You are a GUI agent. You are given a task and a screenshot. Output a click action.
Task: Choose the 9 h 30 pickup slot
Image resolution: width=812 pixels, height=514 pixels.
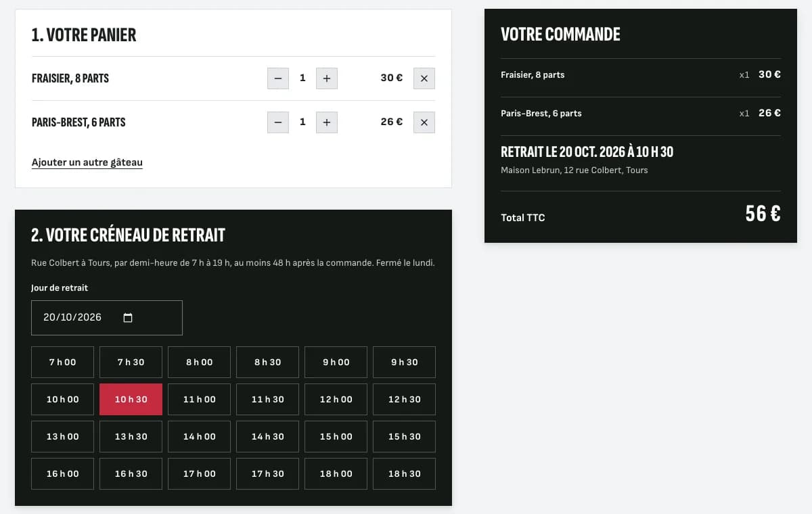pyautogui.click(x=404, y=363)
